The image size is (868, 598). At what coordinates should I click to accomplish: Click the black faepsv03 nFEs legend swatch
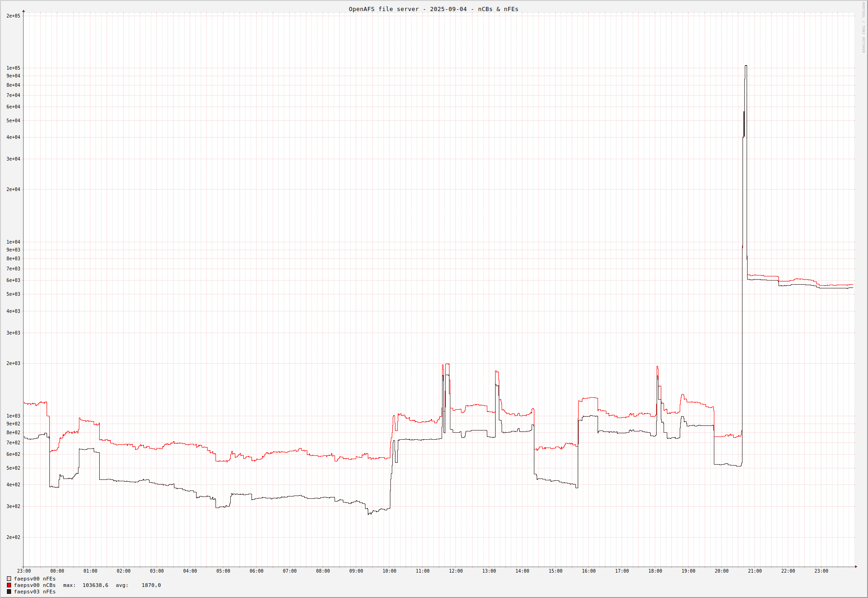[9, 592]
